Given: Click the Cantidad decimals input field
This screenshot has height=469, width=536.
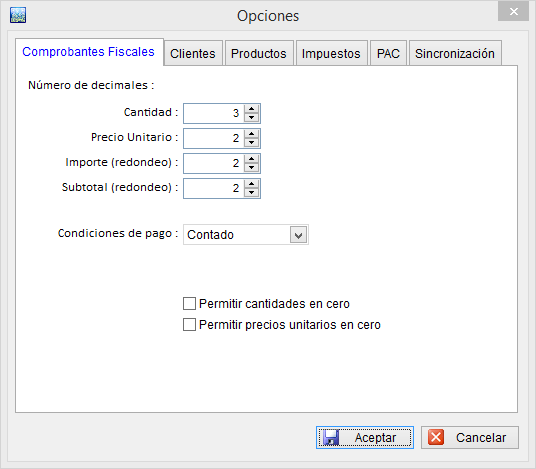Looking at the screenshot, I should point(214,113).
